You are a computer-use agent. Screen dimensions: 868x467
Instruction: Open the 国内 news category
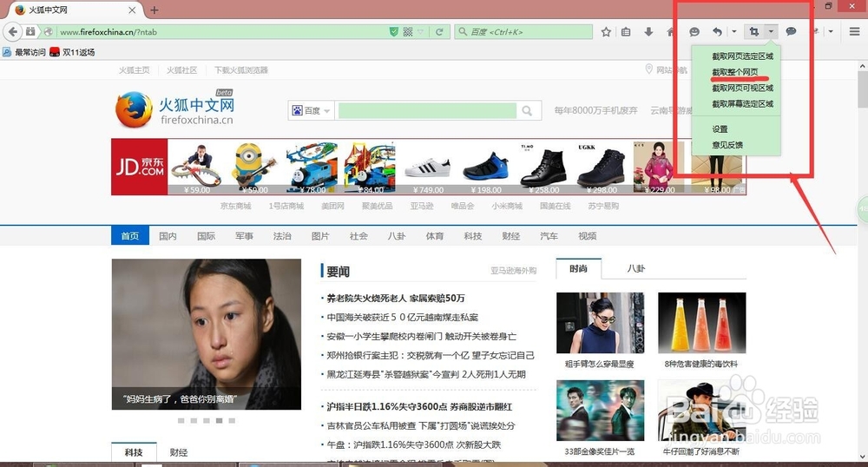pyautogui.click(x=168, y=236)
